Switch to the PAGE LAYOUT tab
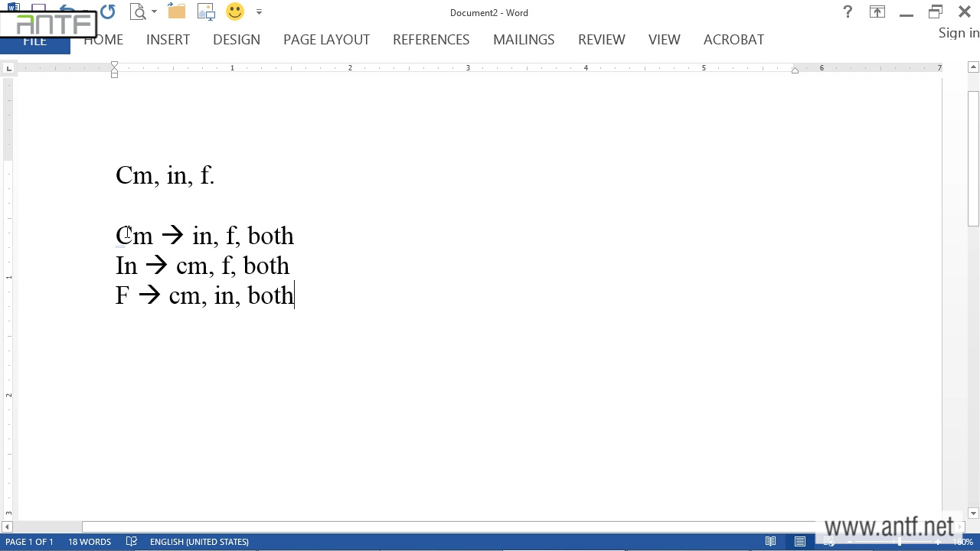The height and width of the screenshot is (551, 980). 326,40
